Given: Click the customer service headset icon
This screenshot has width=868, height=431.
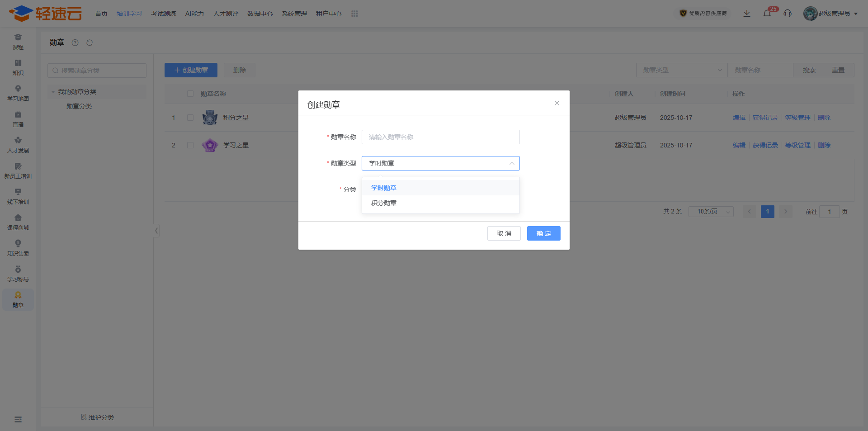Looking at the screenshot, I should coord(788,14).
